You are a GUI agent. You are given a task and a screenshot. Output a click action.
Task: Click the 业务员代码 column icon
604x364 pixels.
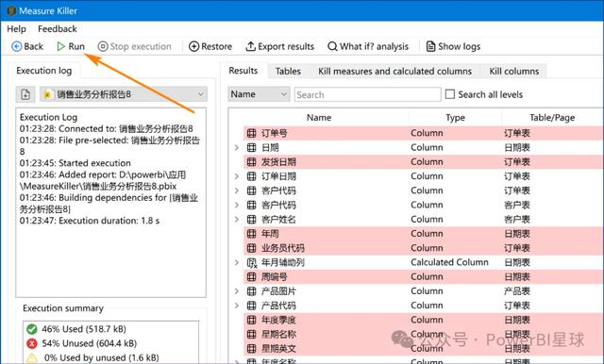[x=252, y=248]
